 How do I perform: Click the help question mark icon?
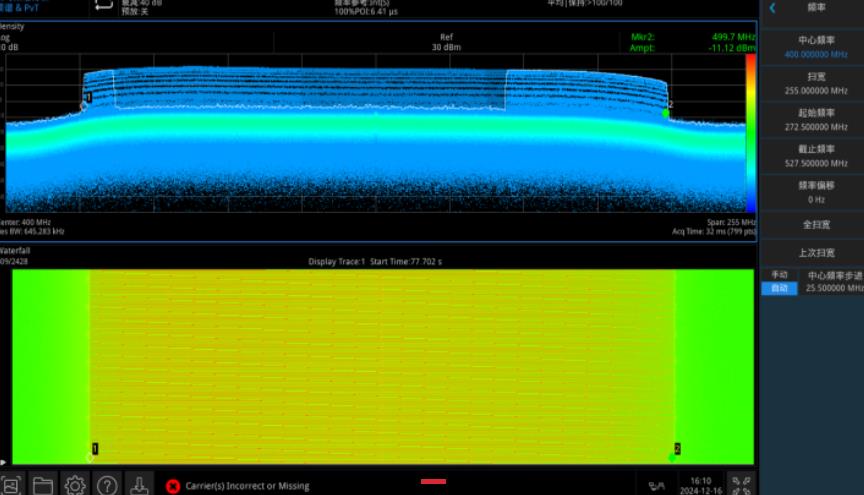[107, 485]
